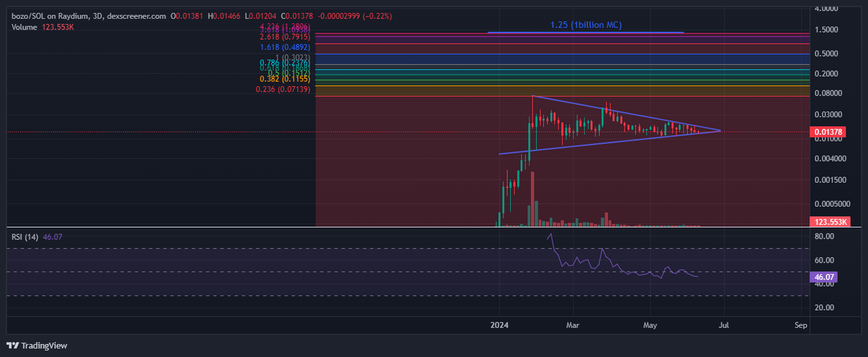Click the 123.553K volume tag on the price axis
Image resolution: width=868 pixels, height=357 pixels.
click(x=830, y=223)
